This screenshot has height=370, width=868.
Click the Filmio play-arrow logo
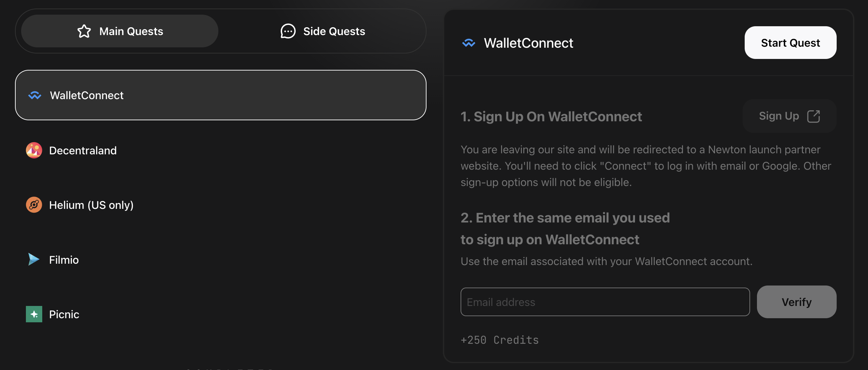[x=34, y=260]
